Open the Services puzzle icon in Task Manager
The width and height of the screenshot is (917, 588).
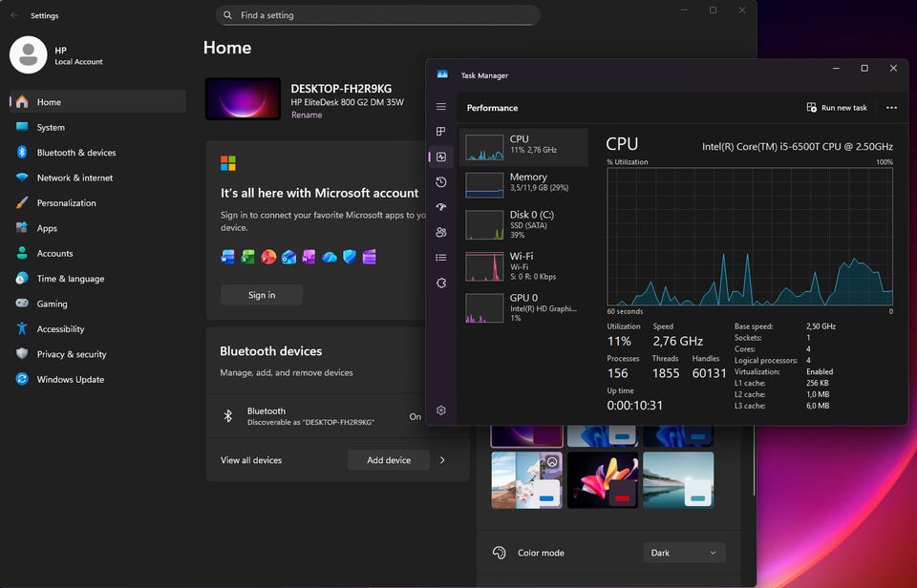point(441,283)
